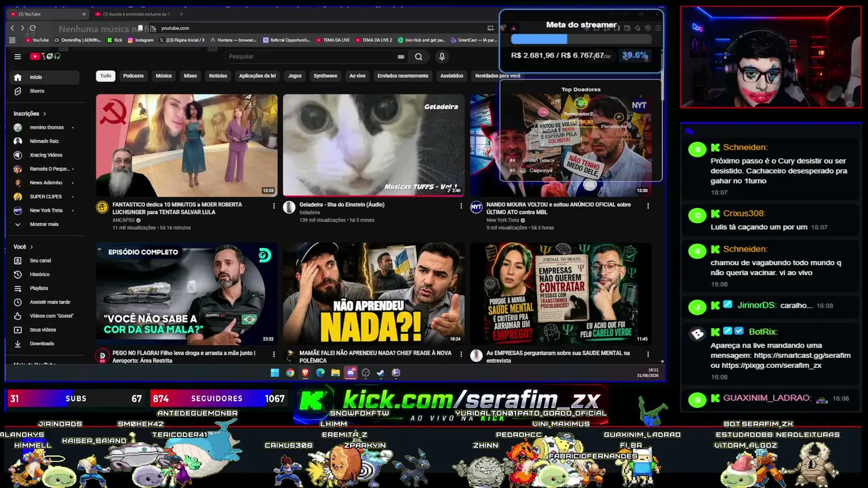Viewport: 868px width, 488px height.
Task: Select the Synthwave filter chip
Action: [x=325, y=76]
